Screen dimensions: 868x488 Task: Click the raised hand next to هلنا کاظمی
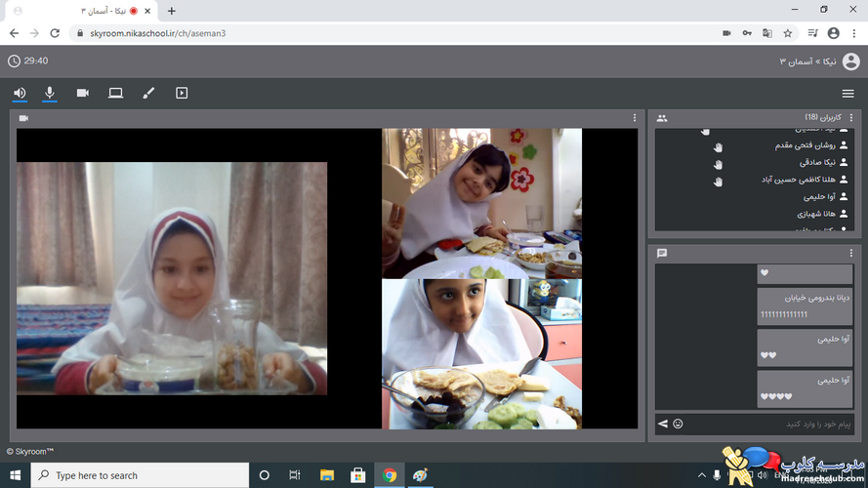718,182
